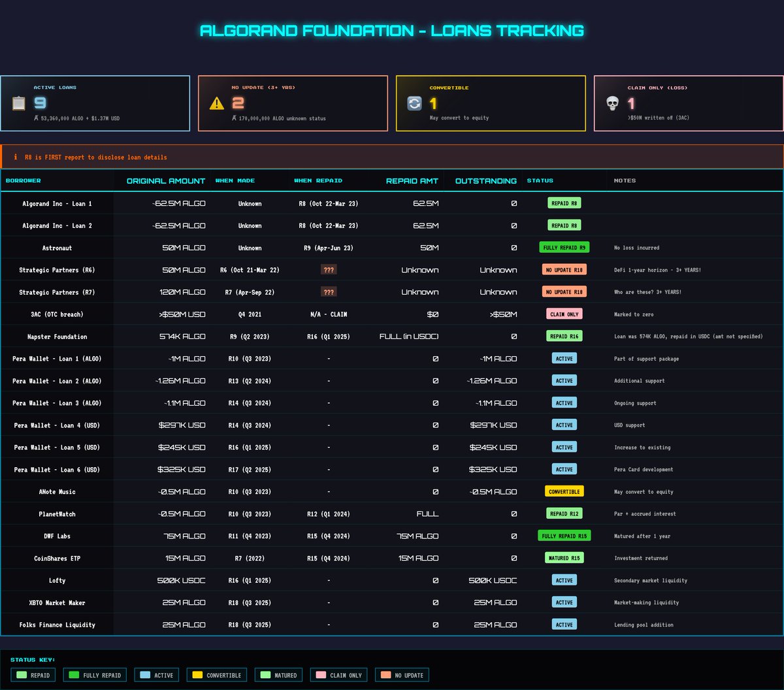Image resolution: width=784 pixels, height=690 pixels.
Task: Click the info icon in the R8 banner
Action: (16, 157)
